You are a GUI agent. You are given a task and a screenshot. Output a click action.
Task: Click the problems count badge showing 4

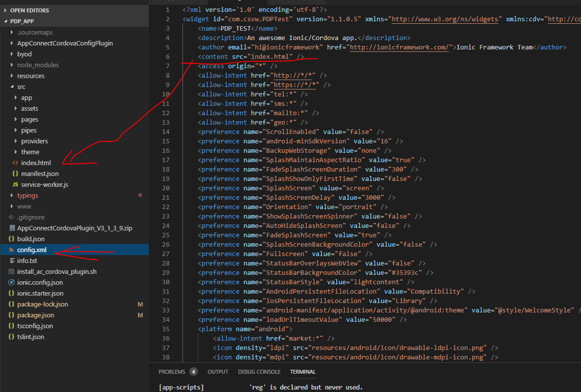pos(193,372)
